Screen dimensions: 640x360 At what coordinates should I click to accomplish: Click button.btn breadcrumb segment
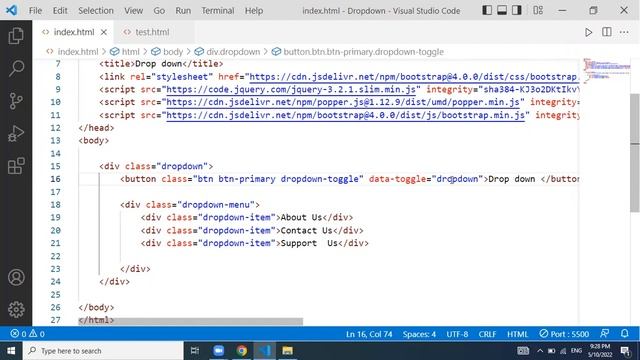[x=363, y=52]
